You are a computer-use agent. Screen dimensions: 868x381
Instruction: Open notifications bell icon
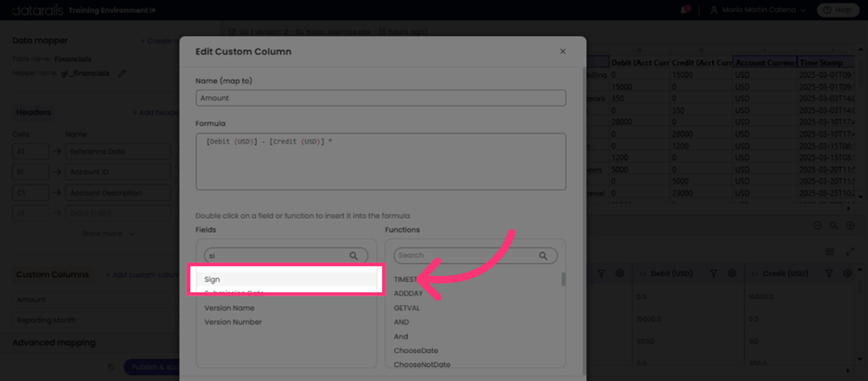point(686,10)
